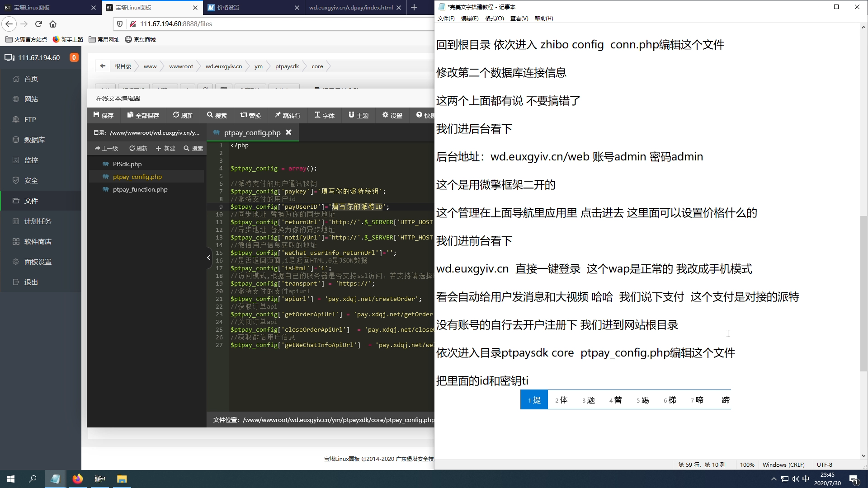Select PtSdk.php in file list

tap(127, 164)
